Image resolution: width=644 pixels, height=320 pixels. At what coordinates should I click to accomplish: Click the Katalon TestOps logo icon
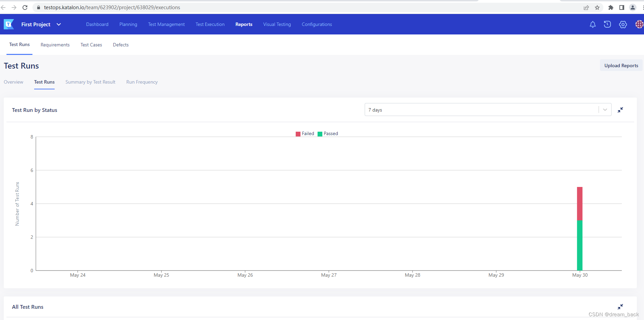click(x=9, y=24)
